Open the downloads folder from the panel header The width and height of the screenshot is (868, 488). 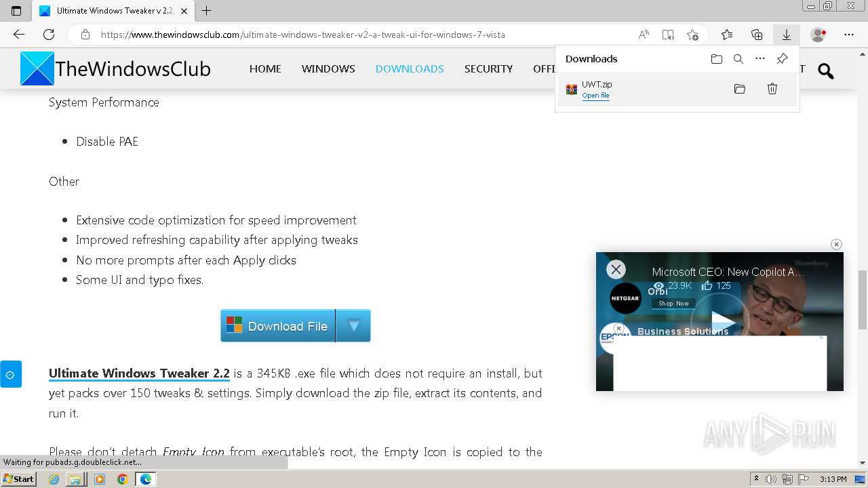tap(717, 59)
